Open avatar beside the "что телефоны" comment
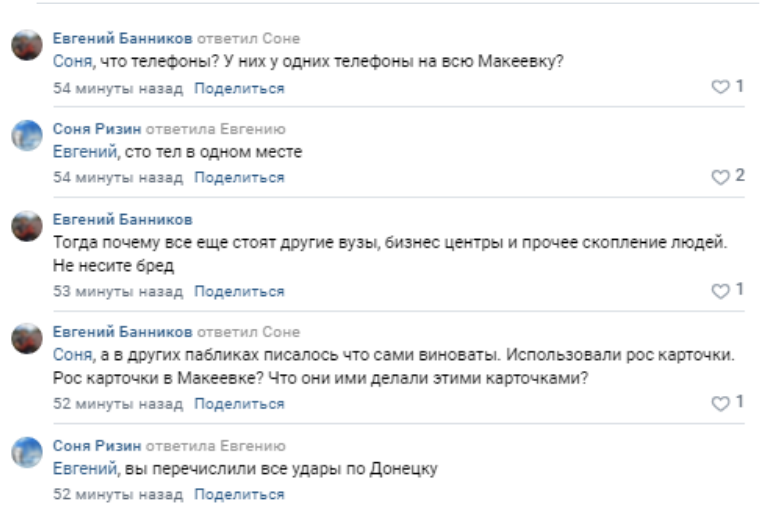765x511 pixels. (27, 46)
